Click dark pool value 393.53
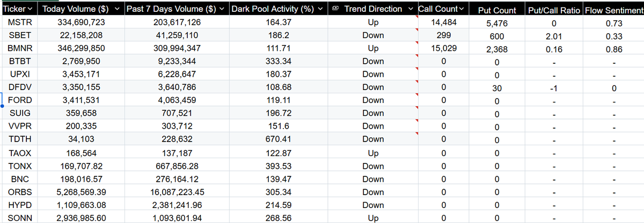The image size is (644, 223). click(278, 166)
